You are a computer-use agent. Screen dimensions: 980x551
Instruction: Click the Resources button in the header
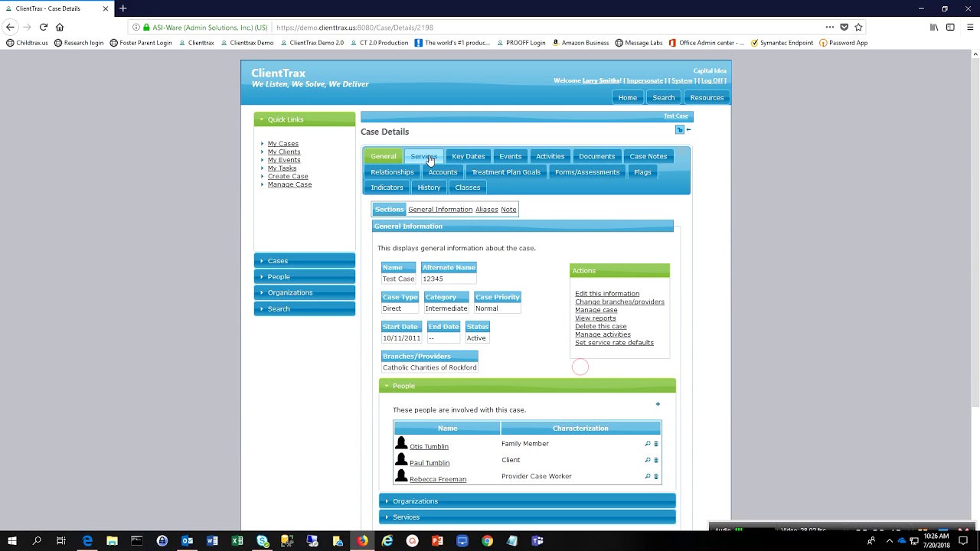[x=707, y=98]
